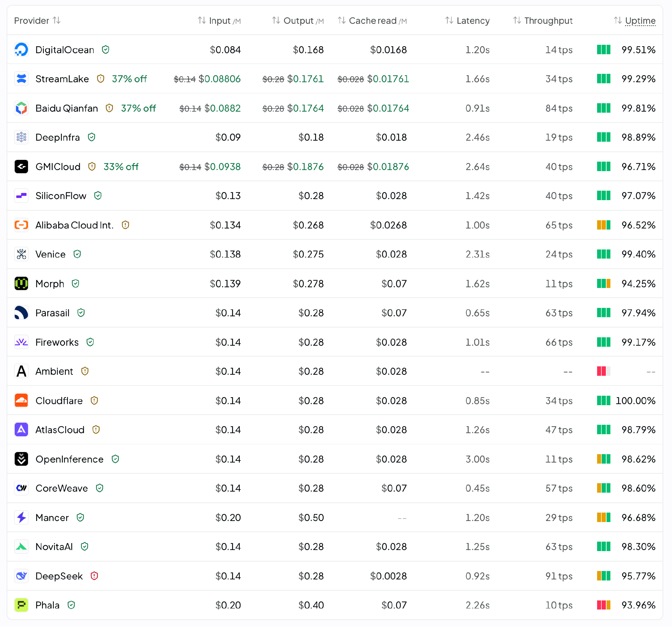
Task: Click DeepSeek's $0.0028 cache read price
Action: [x=388, y=576]
